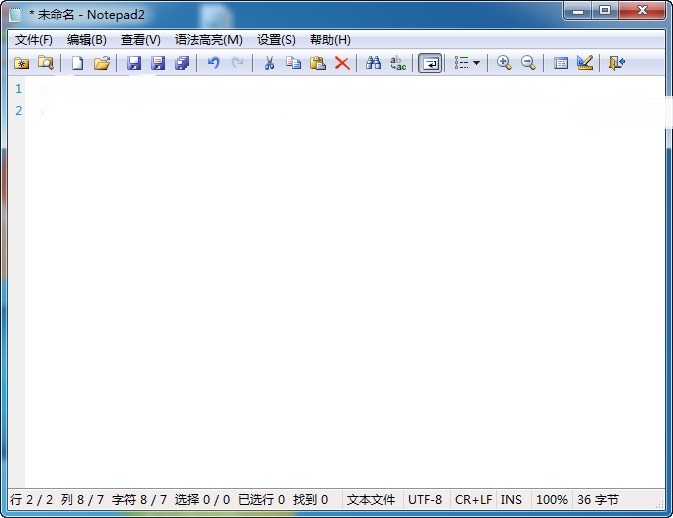Image resolution: width=673 pixels, height=518 pixels.
Task: Paste clipboard contents
Action: (318, 64)
